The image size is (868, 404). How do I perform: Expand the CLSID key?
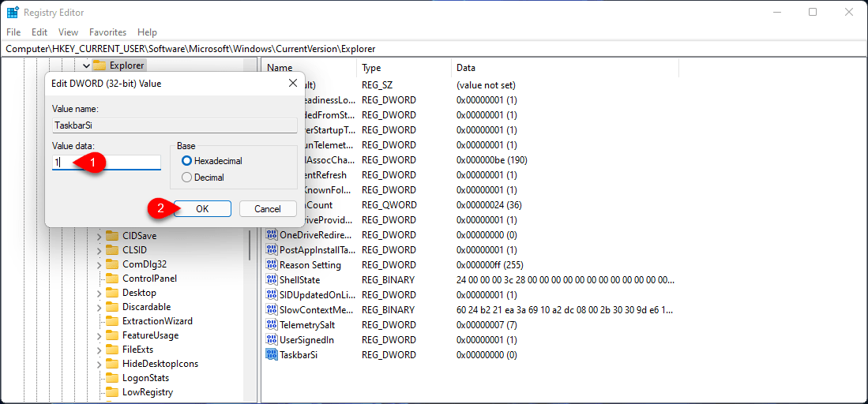coord(99,250)
